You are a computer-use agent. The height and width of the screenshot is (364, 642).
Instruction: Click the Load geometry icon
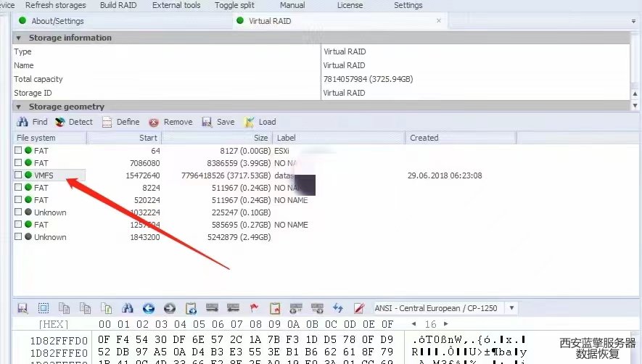coord(250,122)
